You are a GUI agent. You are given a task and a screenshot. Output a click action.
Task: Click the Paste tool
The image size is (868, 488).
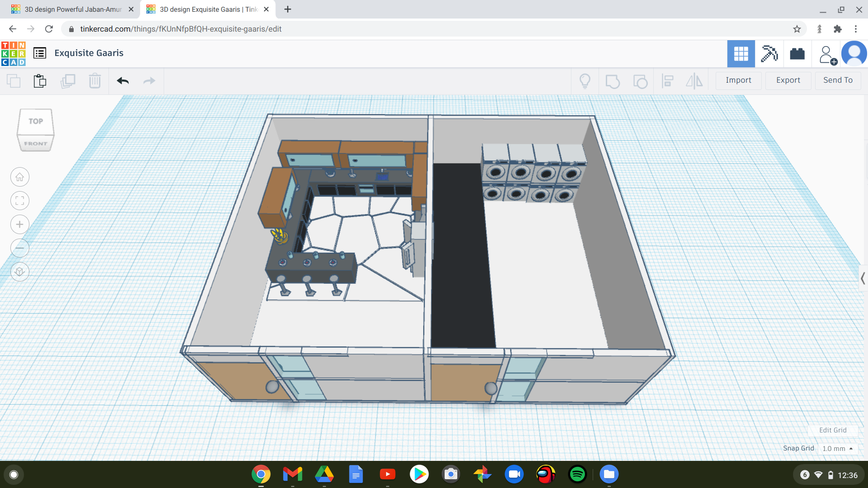click(40, 81)
